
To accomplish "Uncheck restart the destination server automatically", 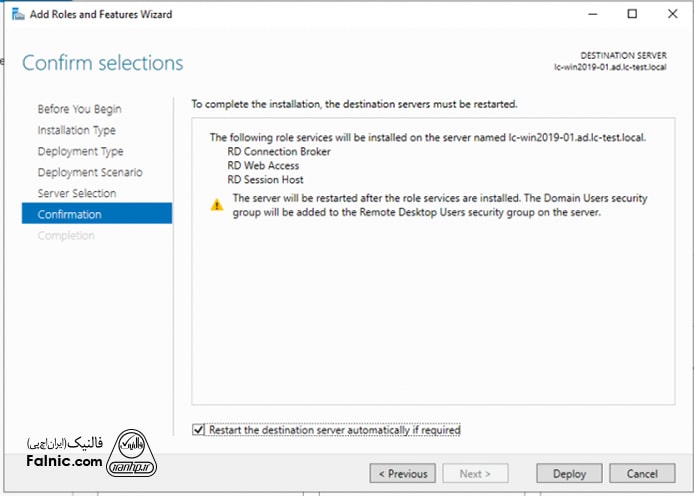I will [x=198, y=430].
